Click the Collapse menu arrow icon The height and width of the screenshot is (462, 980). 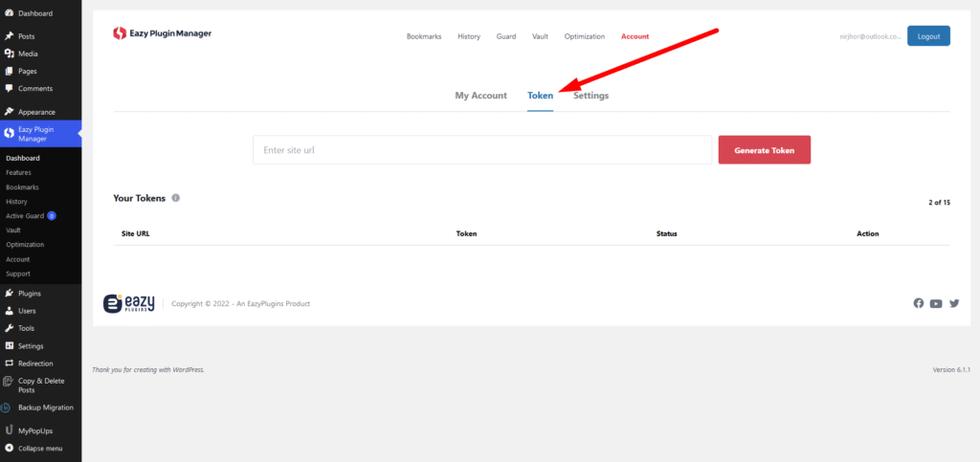[x=9, y=449]
